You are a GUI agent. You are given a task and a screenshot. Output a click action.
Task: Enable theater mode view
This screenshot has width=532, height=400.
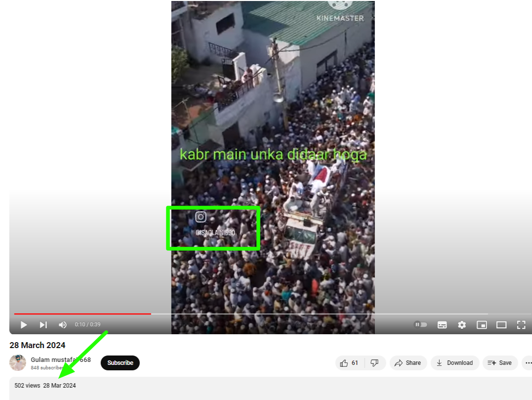[501, 325]
